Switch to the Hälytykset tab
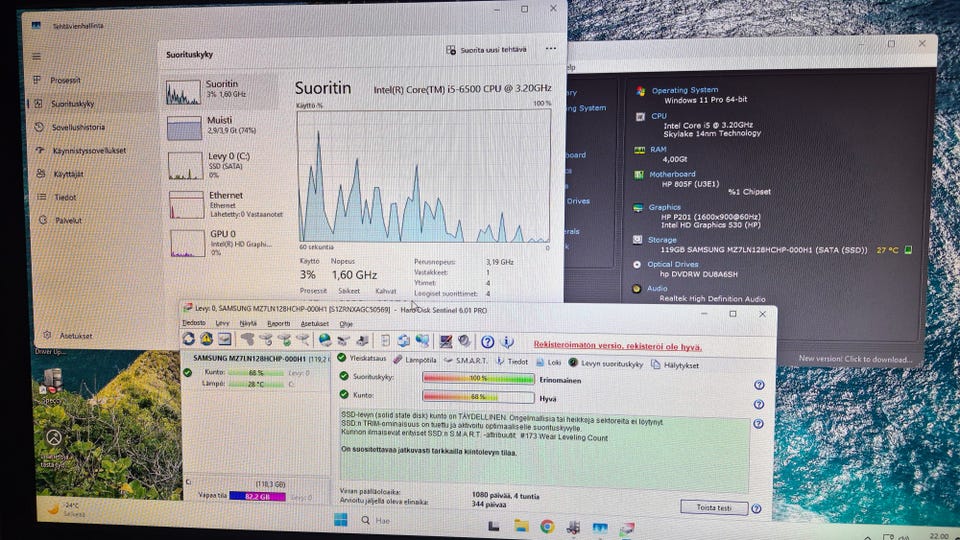The width and height of the screenshot is (960, 540). coord(675,365)
